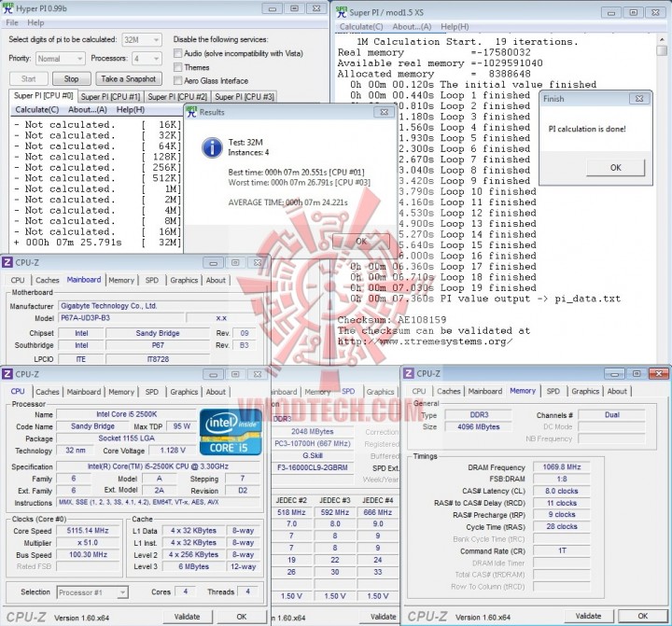This screenshot has height=626, width=672.
Task: Open About tab in CPU-Z Memory window
Action: point(617,391)
